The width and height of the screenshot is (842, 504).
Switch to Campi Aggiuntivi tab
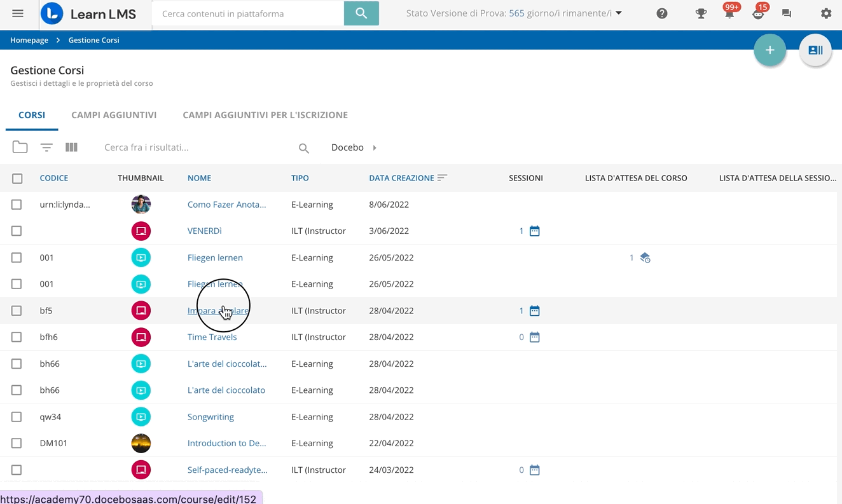114,115
